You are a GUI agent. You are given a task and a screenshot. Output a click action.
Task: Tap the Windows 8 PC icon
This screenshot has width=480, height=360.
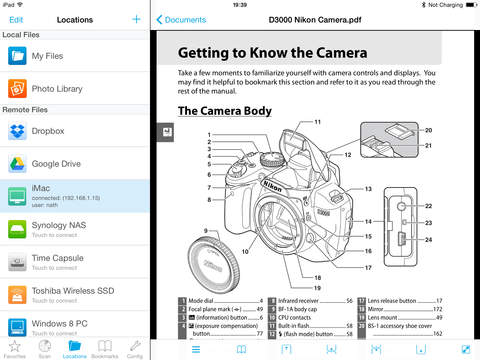click(17, 327)
